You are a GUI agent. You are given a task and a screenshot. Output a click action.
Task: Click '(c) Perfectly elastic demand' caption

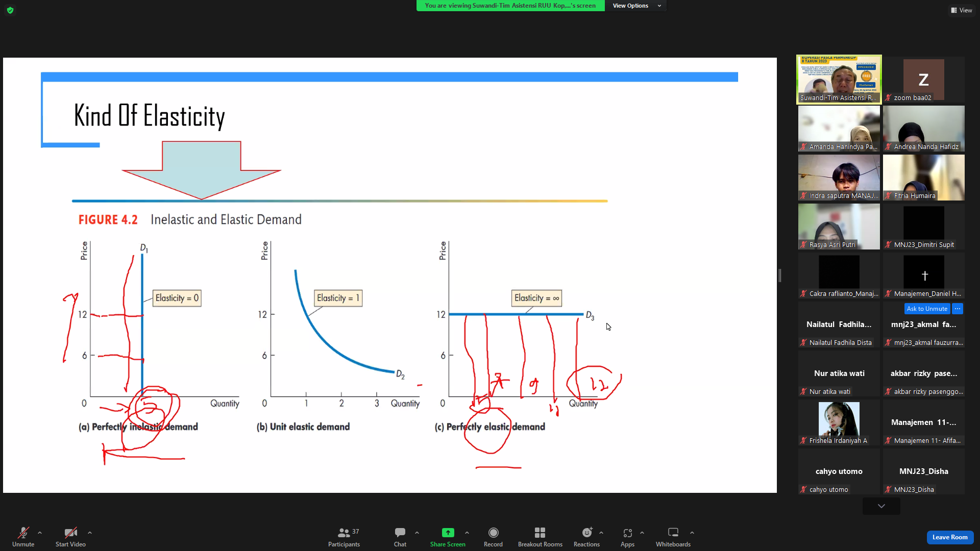click(490, 427)
